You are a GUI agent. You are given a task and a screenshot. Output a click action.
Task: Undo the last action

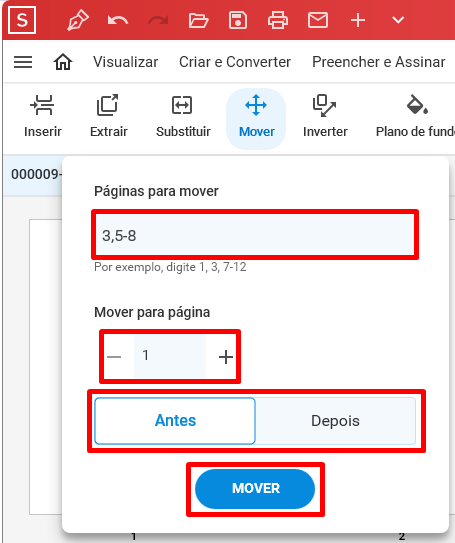118,20
